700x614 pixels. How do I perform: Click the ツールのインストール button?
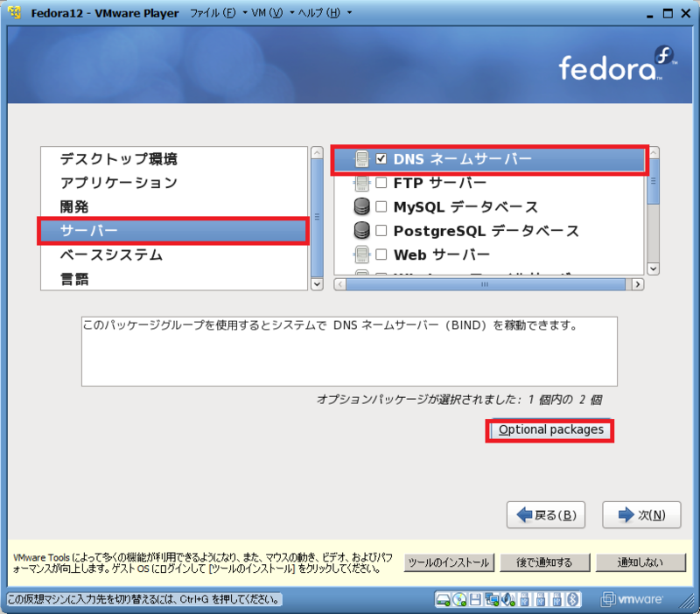tap(449, 562)
